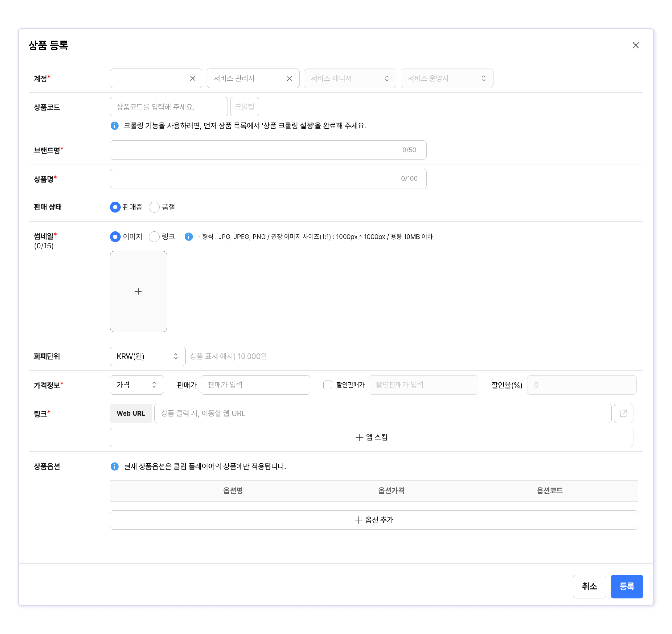Select the 링크 thumbnail type

point(154,237)
